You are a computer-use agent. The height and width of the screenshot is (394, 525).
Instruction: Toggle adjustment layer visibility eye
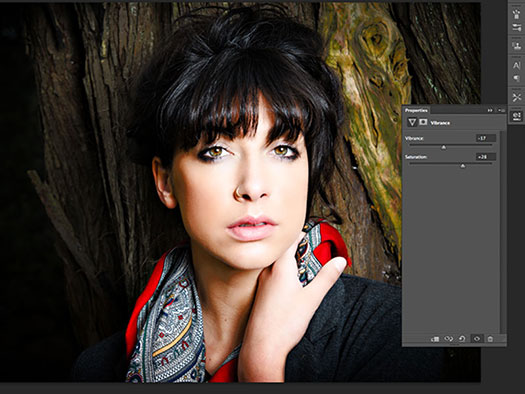(x=476, y=339)
